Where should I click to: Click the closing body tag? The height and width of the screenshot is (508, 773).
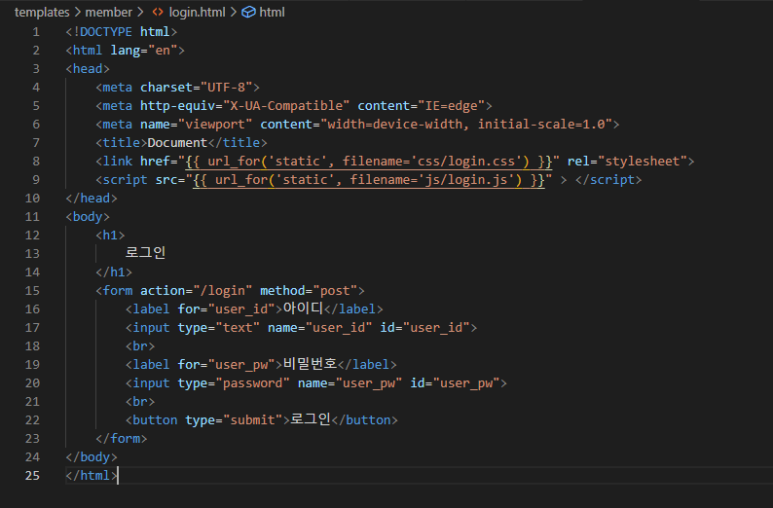click(91, 457)
